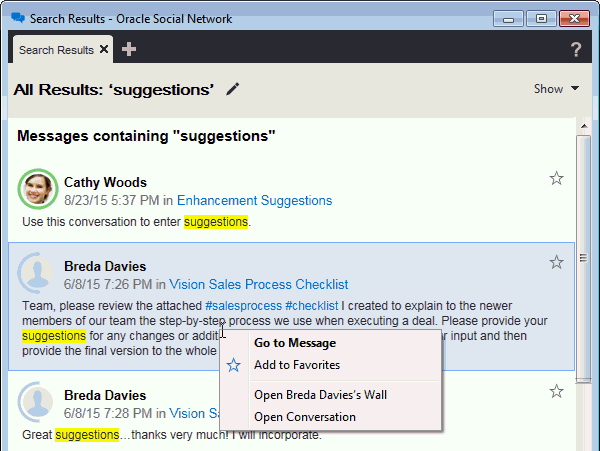This screenshot has height=451, width=600.
Task: Click Cathy Woods' profile picture
Action: tap(38, 189)
